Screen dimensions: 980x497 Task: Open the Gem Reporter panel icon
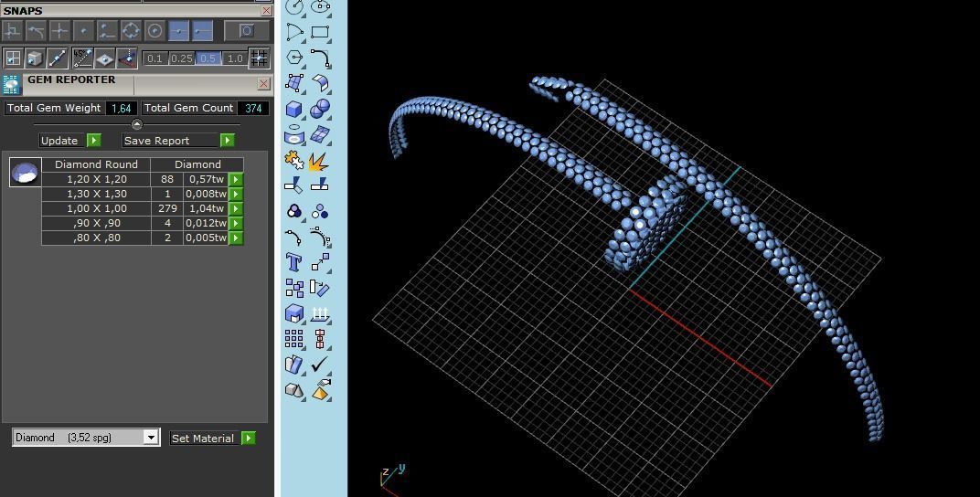11,85
